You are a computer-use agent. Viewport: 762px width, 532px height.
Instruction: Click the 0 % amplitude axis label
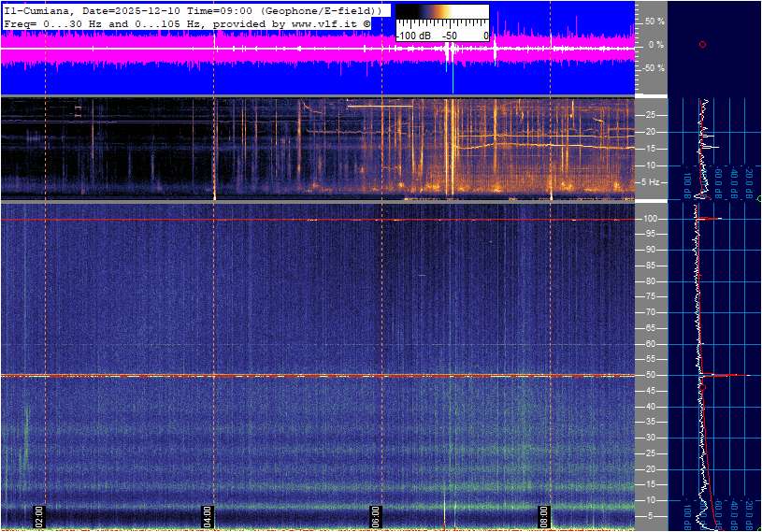coord(656,45)
